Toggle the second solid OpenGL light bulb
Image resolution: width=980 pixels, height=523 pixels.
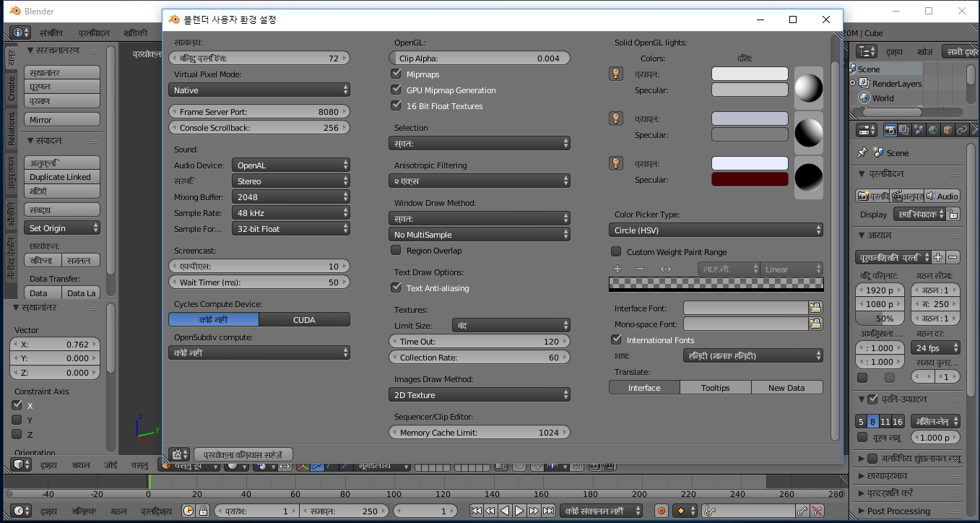coord(616,118)
